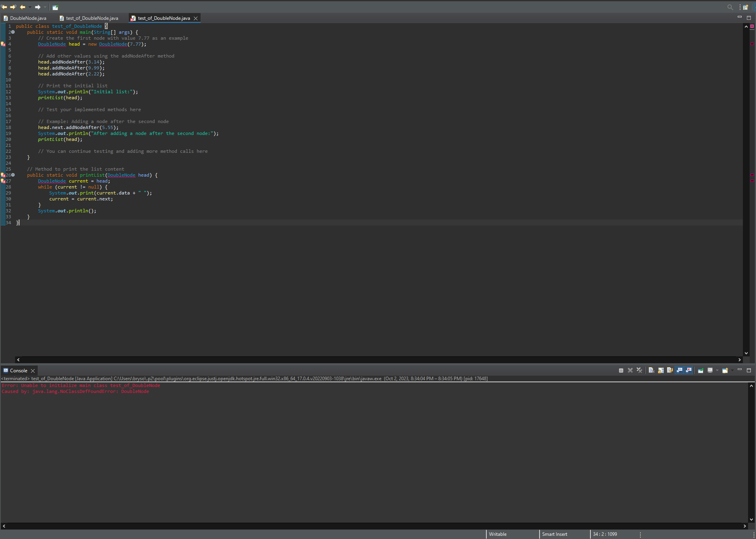This screenshot has height=539, width=756.
Task: Open the Open Console dropdown arrow
Action: [732, 370]
